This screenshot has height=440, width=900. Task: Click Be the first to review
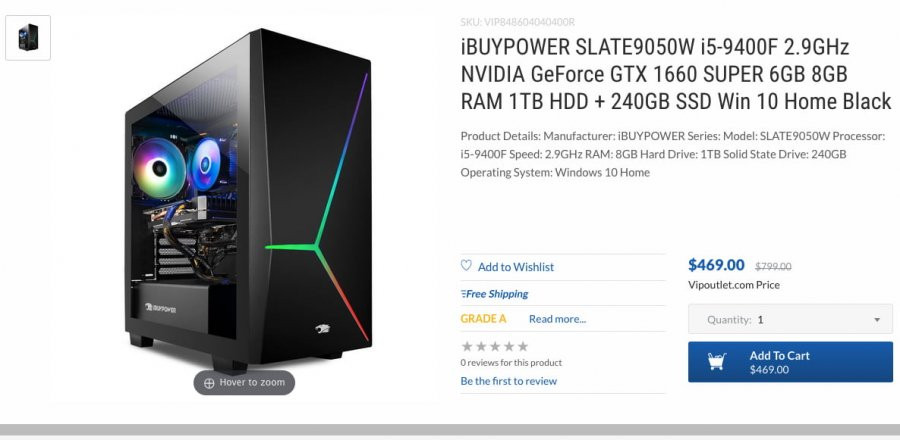coord(509,381)
